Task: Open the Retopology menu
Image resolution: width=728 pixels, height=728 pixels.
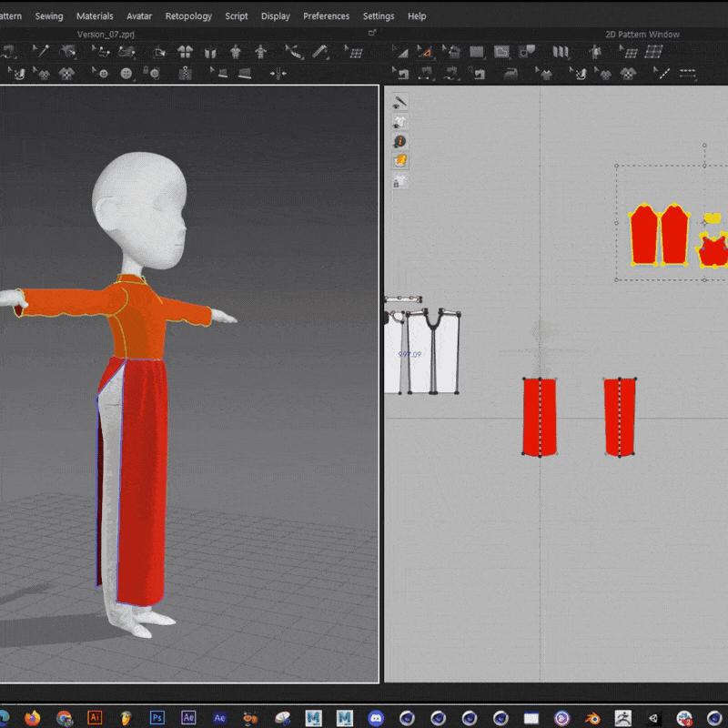Action: tap(188, 16)
